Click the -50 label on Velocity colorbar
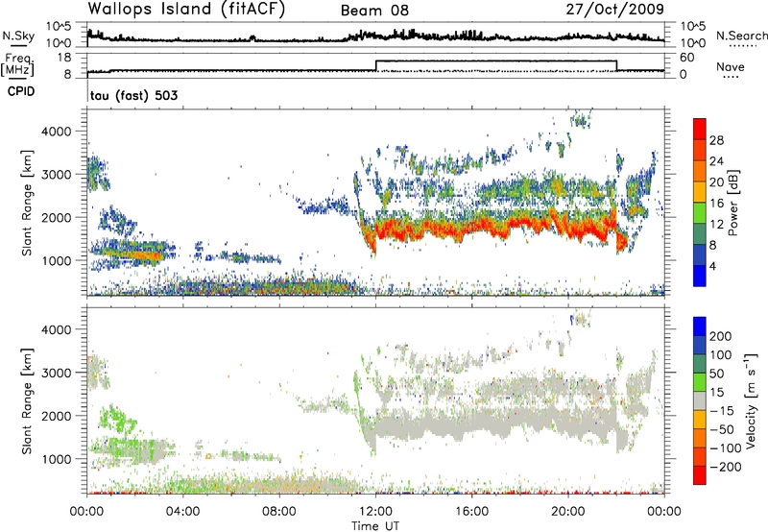 click(722, 429)
